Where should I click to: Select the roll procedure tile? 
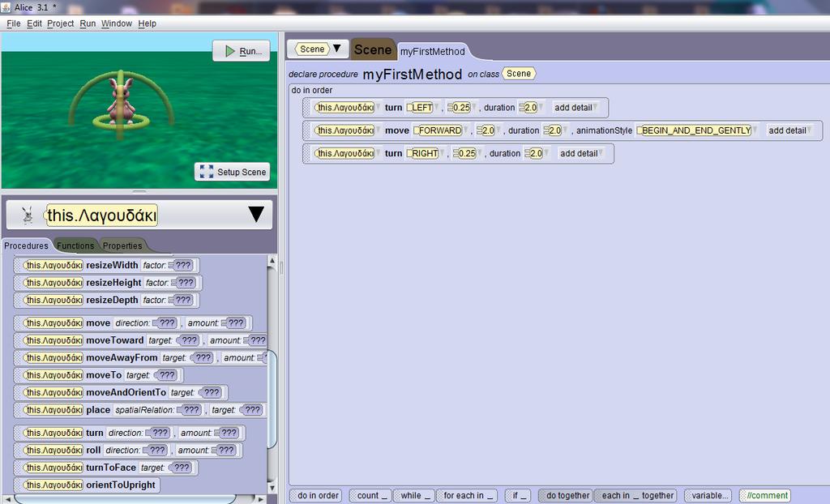pos(129,451)
